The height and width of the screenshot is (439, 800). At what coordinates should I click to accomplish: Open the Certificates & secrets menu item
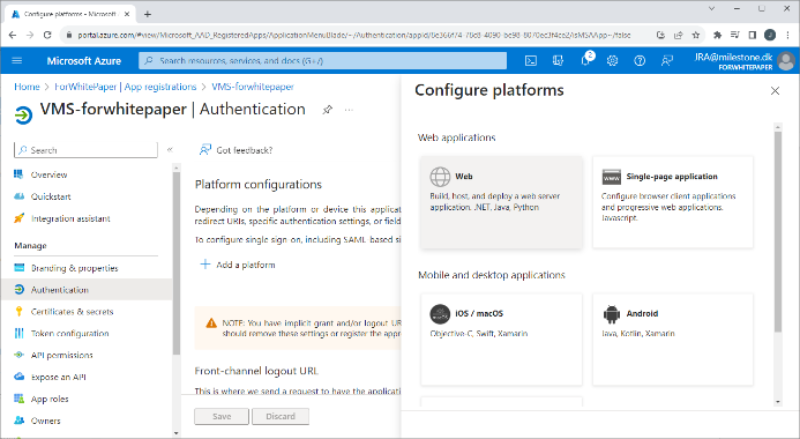click(72, 312)
